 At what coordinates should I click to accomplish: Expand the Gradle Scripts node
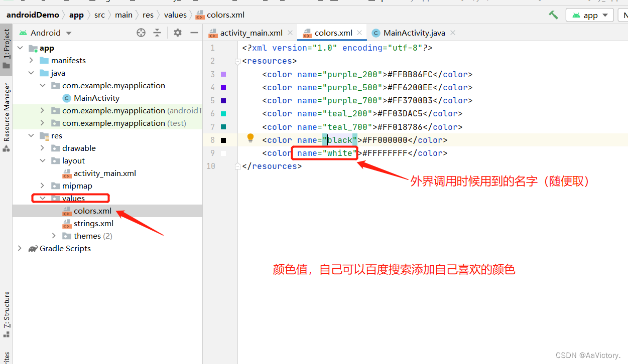(20, 248)
